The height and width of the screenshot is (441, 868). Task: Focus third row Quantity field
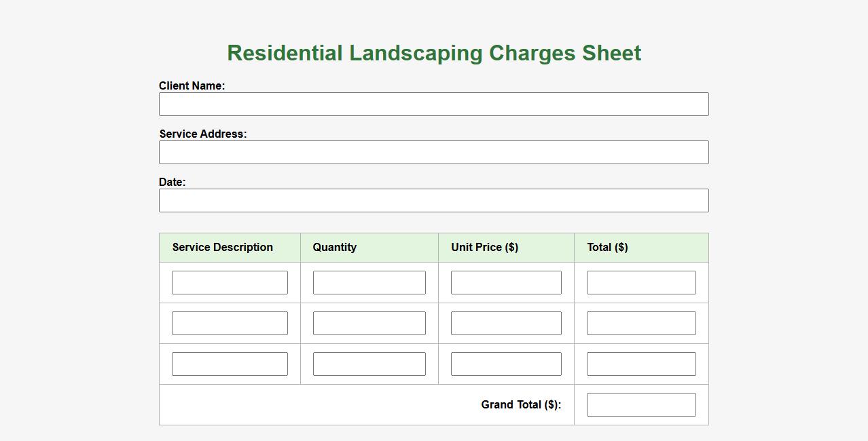369,364
